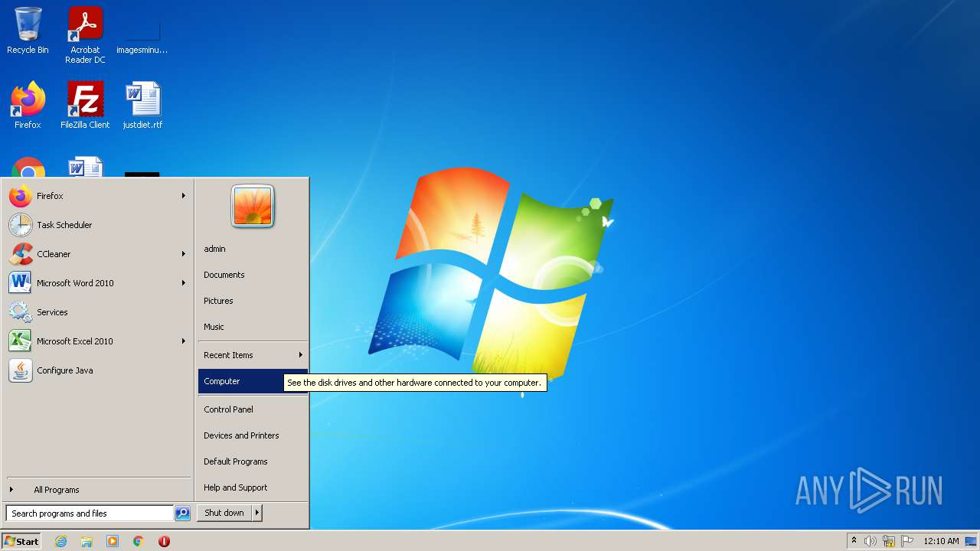Open Google Chrome from taskbar
Screen dimensions: 980x551
point(139,541)
